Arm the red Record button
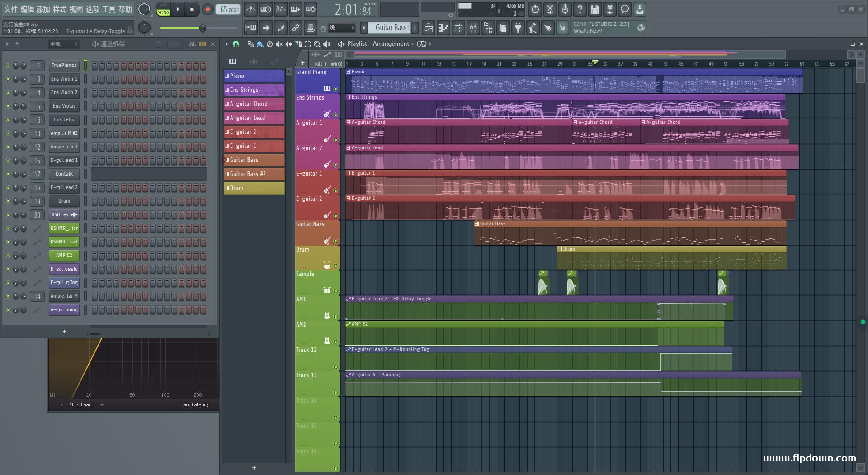868x475 pixels. click(x=208, y=9)
